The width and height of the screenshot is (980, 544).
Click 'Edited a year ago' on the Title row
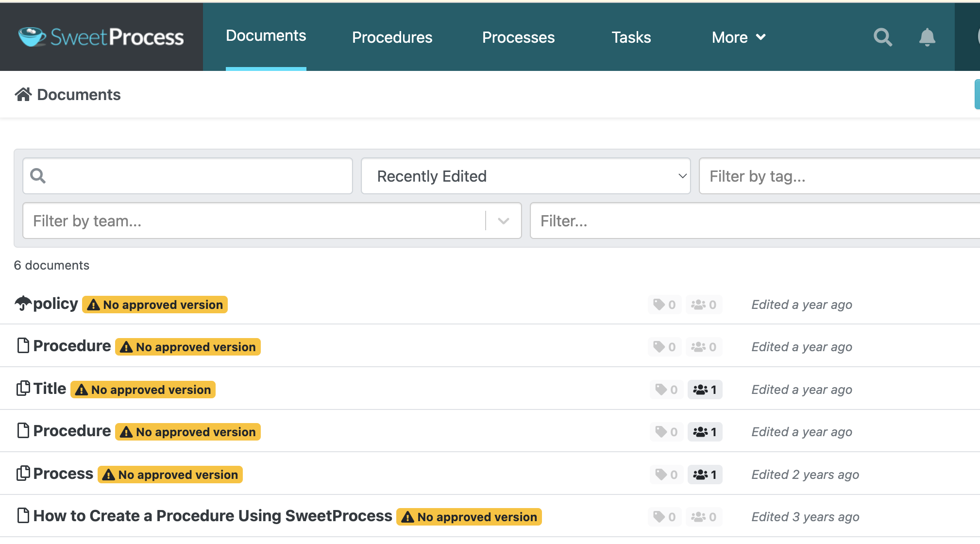(802, 390)
